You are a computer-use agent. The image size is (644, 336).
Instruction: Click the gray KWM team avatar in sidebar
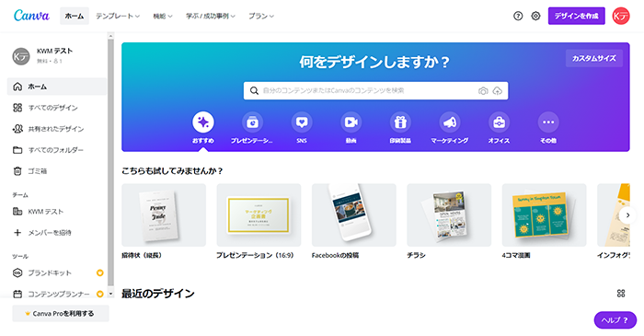(x=21, y=56)
